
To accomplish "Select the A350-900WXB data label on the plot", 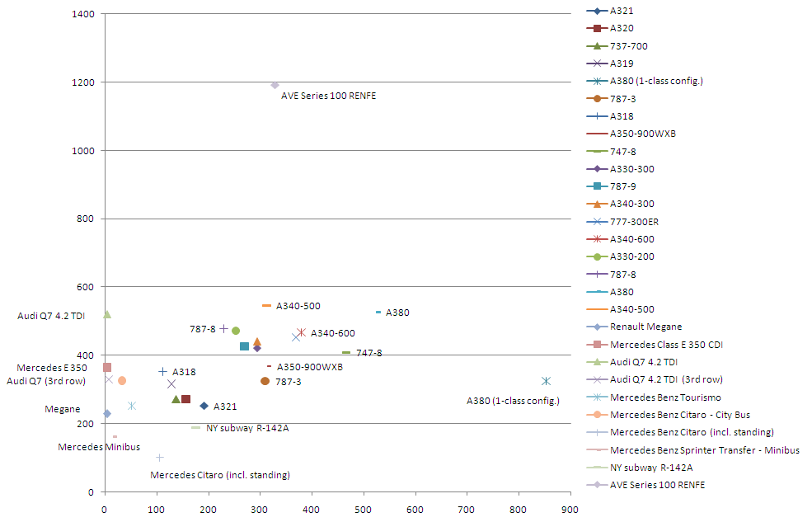I will pyautogui.click(x=309, y=367).
